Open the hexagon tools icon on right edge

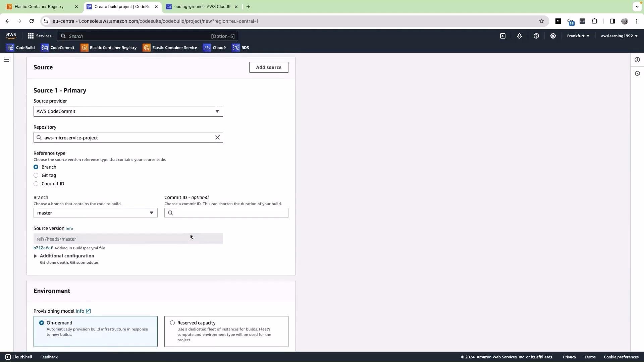point(637,73)
